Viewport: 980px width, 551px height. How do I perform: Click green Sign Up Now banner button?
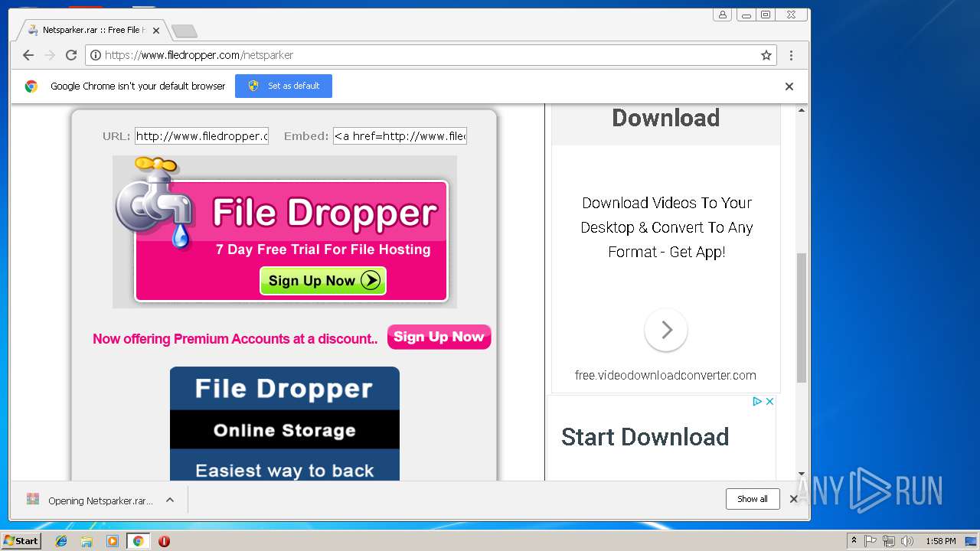(322, 281)
